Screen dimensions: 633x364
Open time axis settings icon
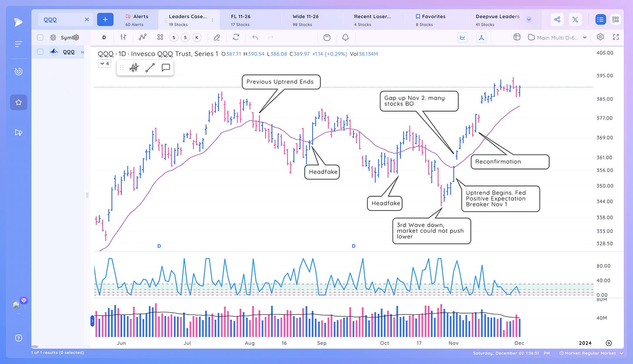tap(609, 343)
